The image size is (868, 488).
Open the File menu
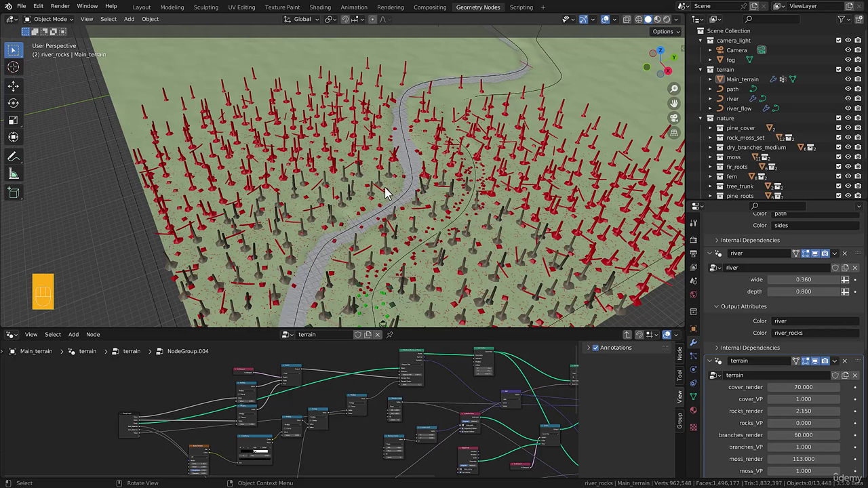pos(22,6)
